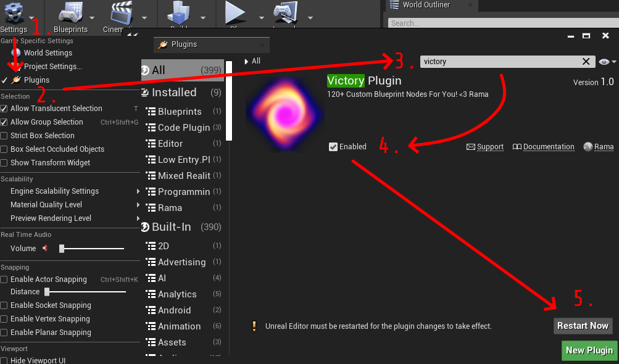Expand Engine Scalability Settings submenu

pos(138,191)
